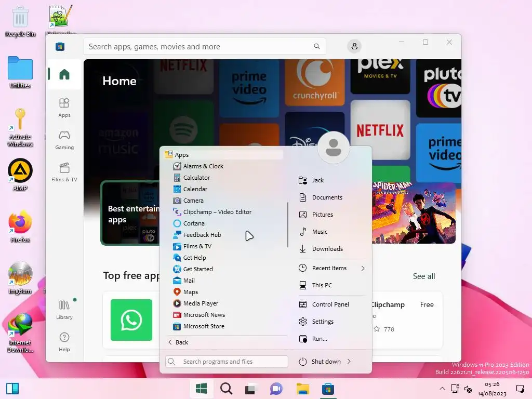Open taskbar Search icon

coord(227,389)
